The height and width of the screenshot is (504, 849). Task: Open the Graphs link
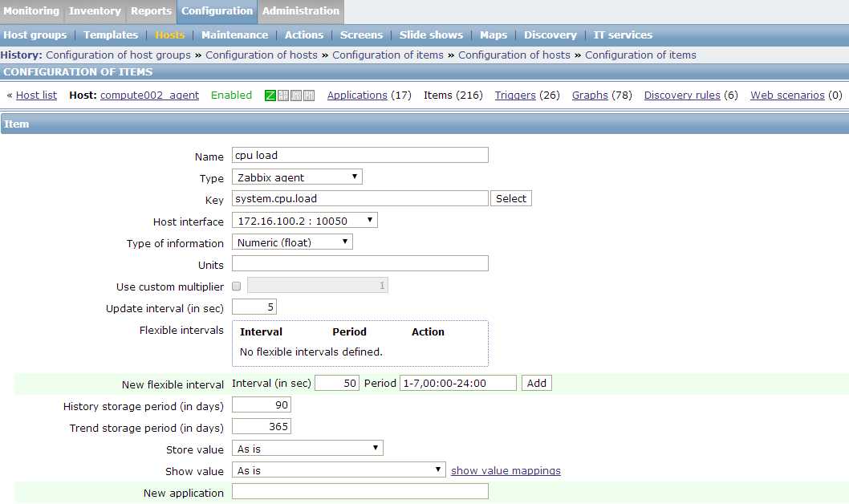click(590, 96)
